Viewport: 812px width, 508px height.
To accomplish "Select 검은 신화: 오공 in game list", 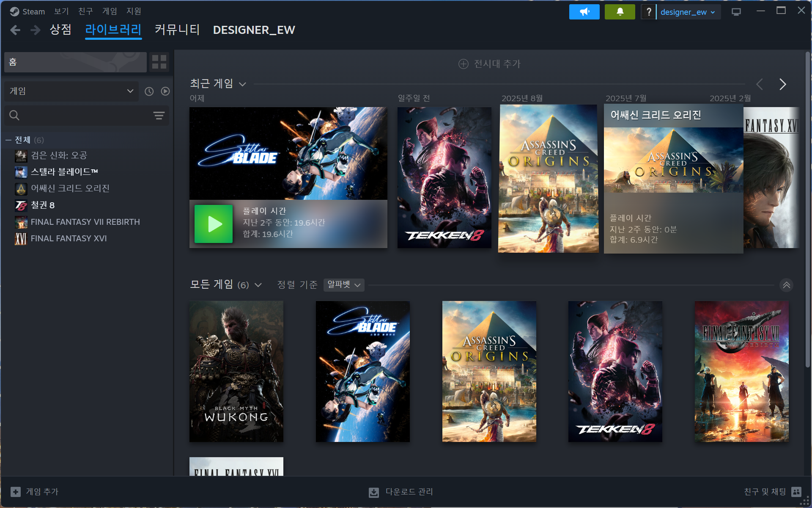I will 59,156.
